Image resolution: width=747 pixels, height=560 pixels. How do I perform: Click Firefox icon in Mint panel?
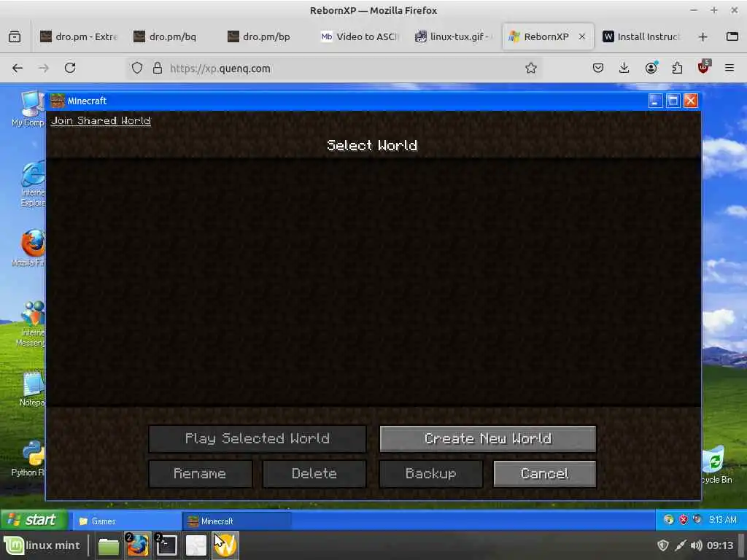pyautogui.click(x=138, y=545)
